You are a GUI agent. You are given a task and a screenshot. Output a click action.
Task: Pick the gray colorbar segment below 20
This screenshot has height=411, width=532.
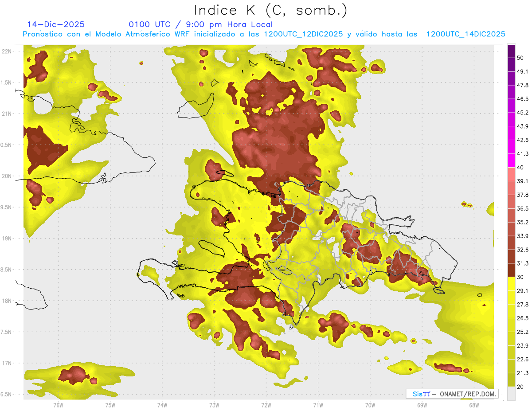[x=511, y=394]
